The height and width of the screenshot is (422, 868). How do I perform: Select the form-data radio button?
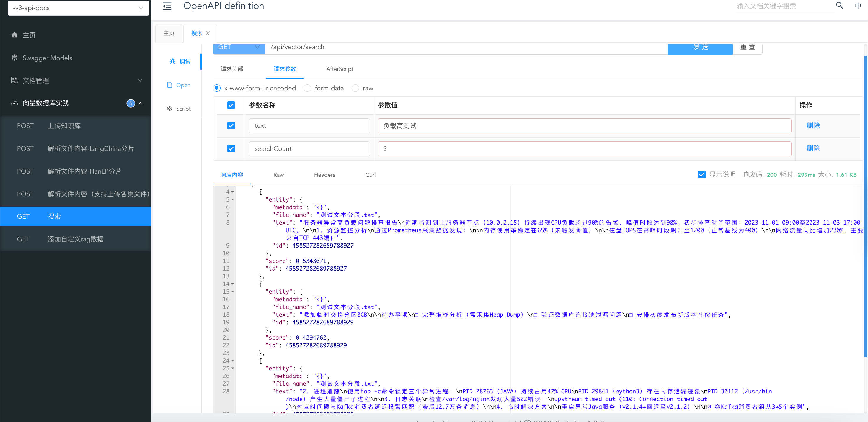(x=307, y=88)
